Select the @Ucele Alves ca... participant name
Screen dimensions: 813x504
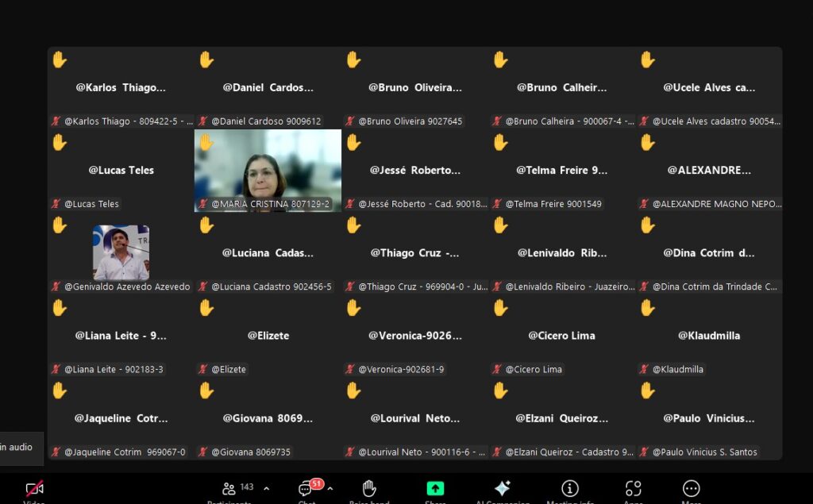pyautogui.click(x=709, y=87)
